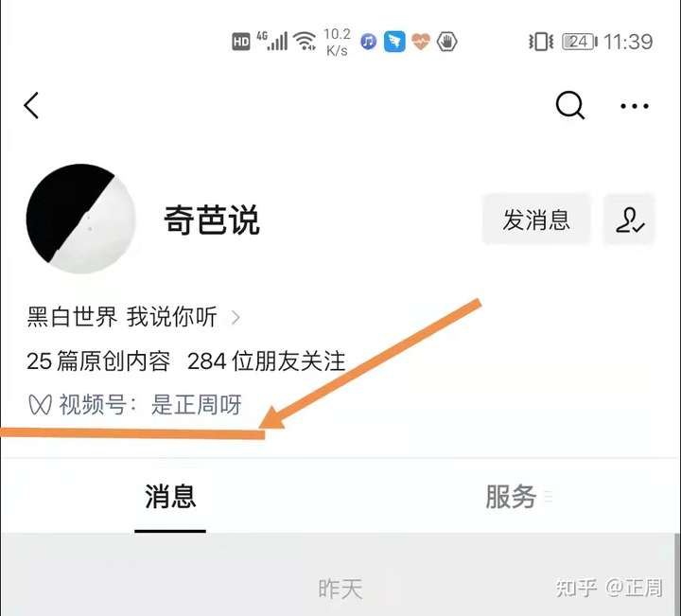Viewport: 681px width, 616px height.
Task: Tap the heart health status icon
Action: click(x=420, y=42)
